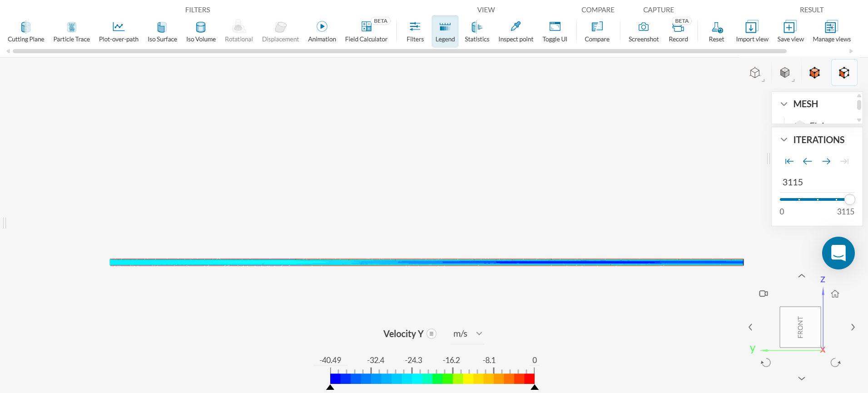Activate the Inspect point tool

click(516, 32)
